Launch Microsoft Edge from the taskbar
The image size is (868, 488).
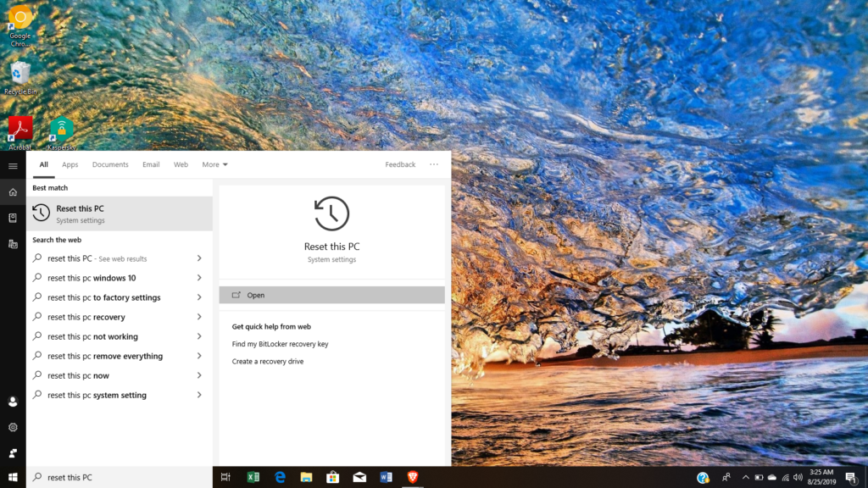[280, 477]
